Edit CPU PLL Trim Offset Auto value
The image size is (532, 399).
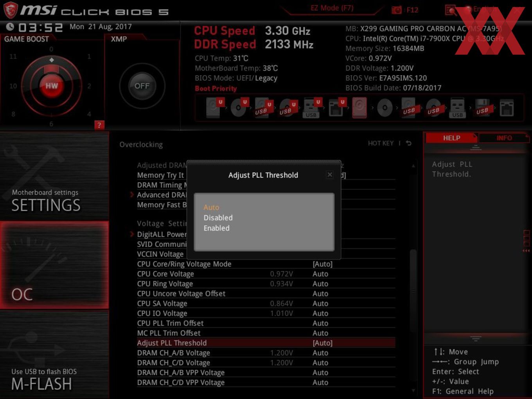(x=320, y=323)
